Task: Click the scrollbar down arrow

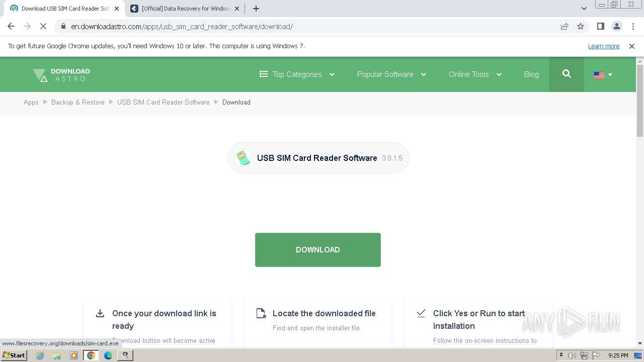Action: pyautogui.click(x=640, y=343)
